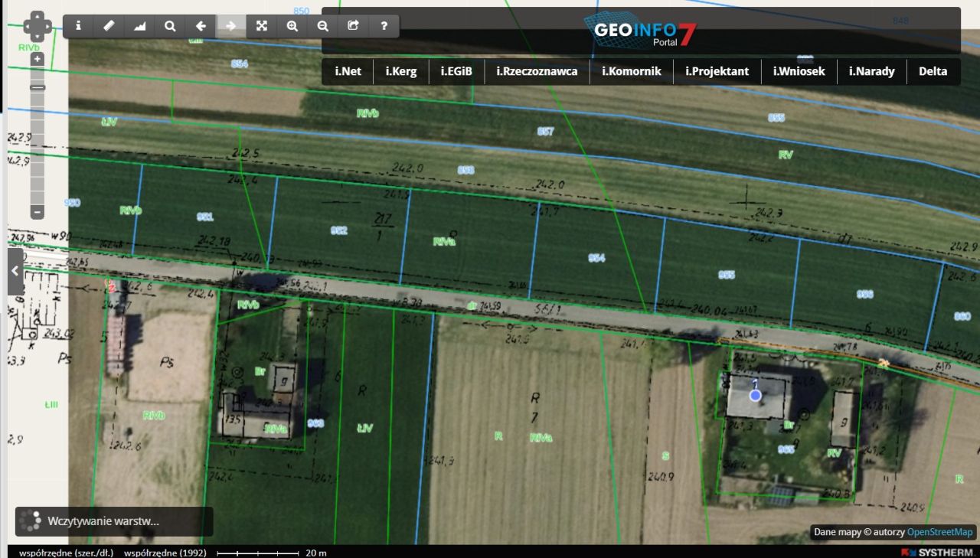Open the i.Wniosek menu item
Image resolution: width=980 pixels, height=558 pixels.
point(799,71)
